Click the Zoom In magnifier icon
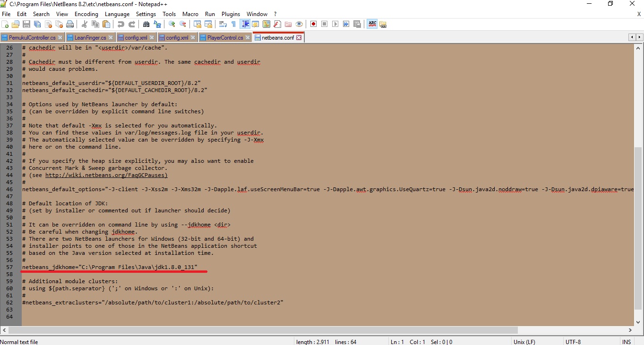644x345 pixels. pyautogui.click(x=171, y=24)
